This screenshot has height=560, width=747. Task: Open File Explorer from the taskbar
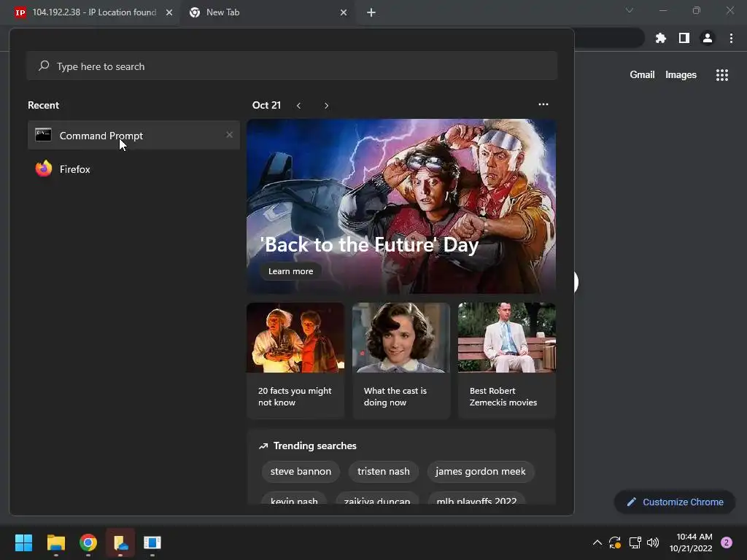(55, 542)
